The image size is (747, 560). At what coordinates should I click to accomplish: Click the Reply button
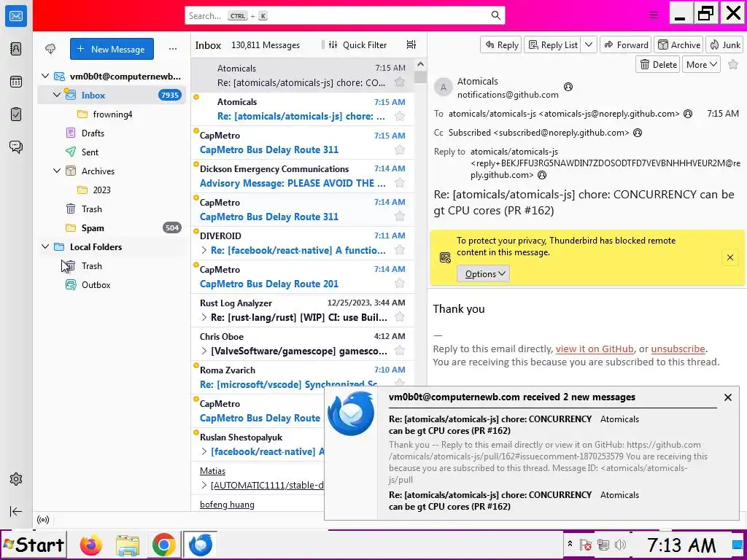pyautogui.click(x=501, y=44)
